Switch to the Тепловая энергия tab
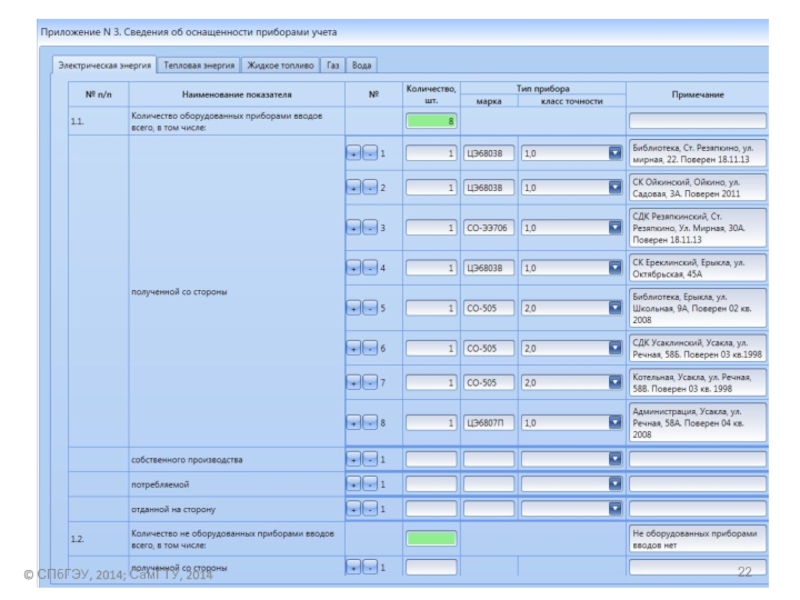Image resolution: width=800 pixels, height=600 pixels. coord(200,65)
